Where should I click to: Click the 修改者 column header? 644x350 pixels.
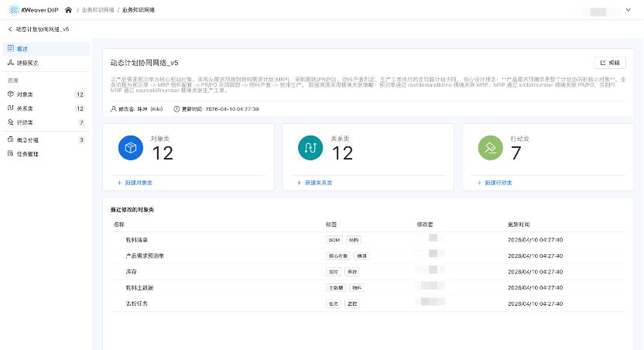coord(425,225)
